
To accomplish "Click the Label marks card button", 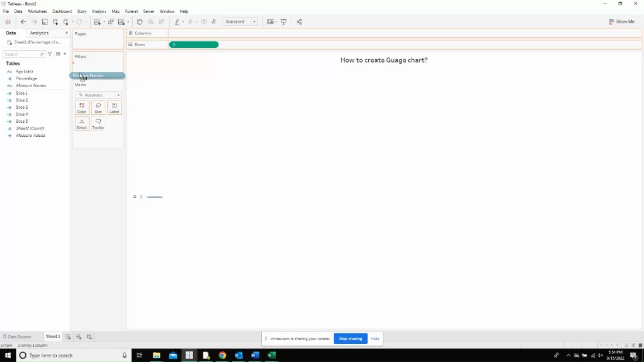I will (114, 108).
